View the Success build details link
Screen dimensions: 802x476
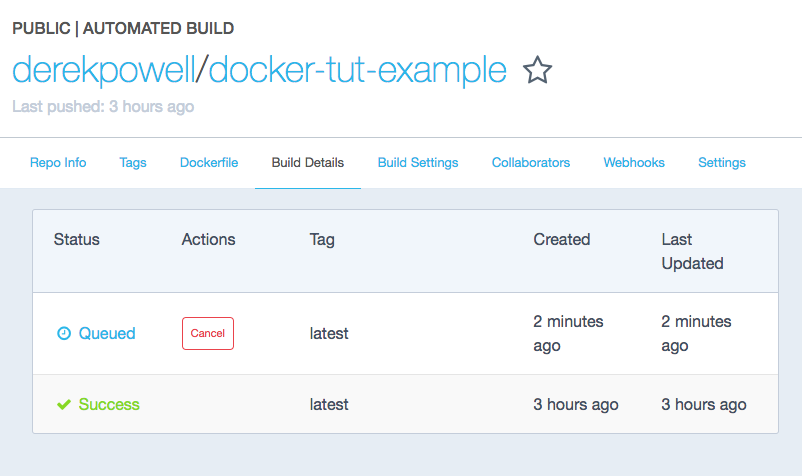[x=109, y=404]
